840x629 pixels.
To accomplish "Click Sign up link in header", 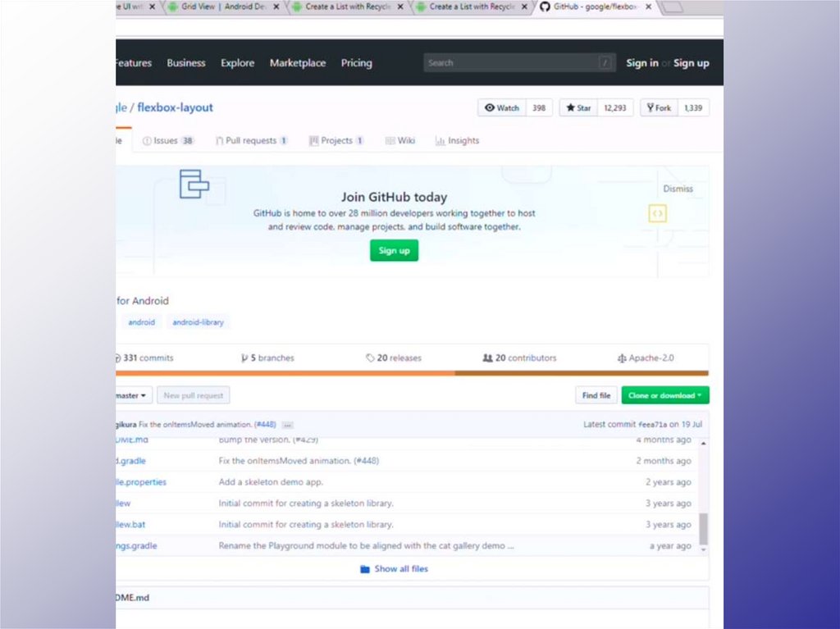I will tap(691, 62).
